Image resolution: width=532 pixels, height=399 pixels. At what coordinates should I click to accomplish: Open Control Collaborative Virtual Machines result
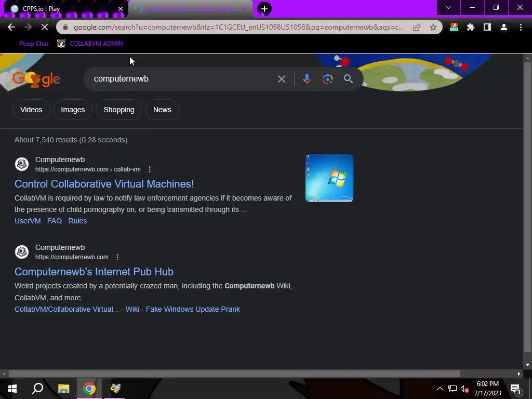pyautogui.click(x=104, y=184)
